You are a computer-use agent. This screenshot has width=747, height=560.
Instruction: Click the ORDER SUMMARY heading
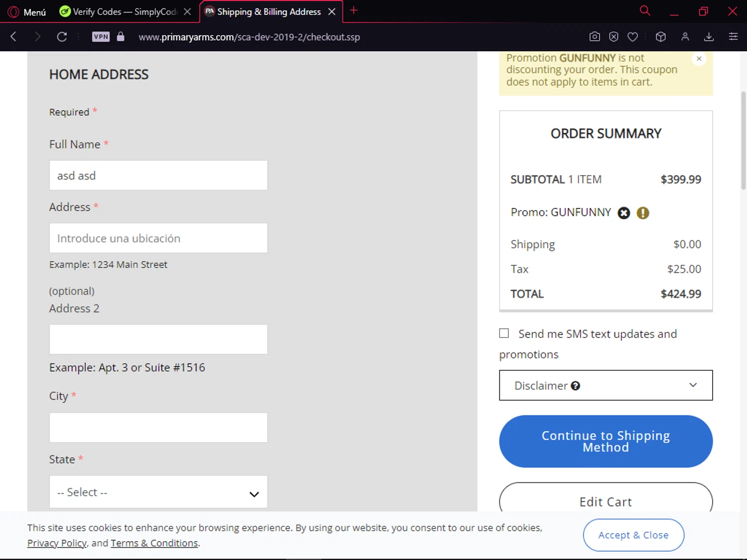pyautogui.click(x=606, y=133)
